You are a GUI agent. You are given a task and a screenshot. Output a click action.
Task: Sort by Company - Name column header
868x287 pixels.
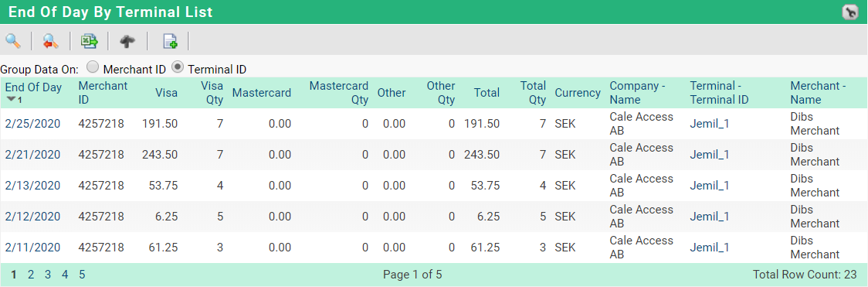[637, 93]
